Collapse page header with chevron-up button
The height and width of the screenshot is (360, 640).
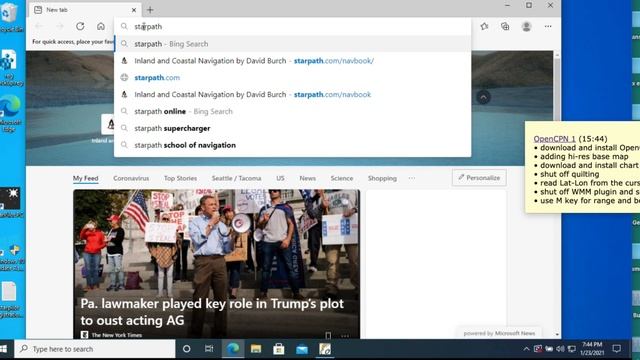(483, 98)
